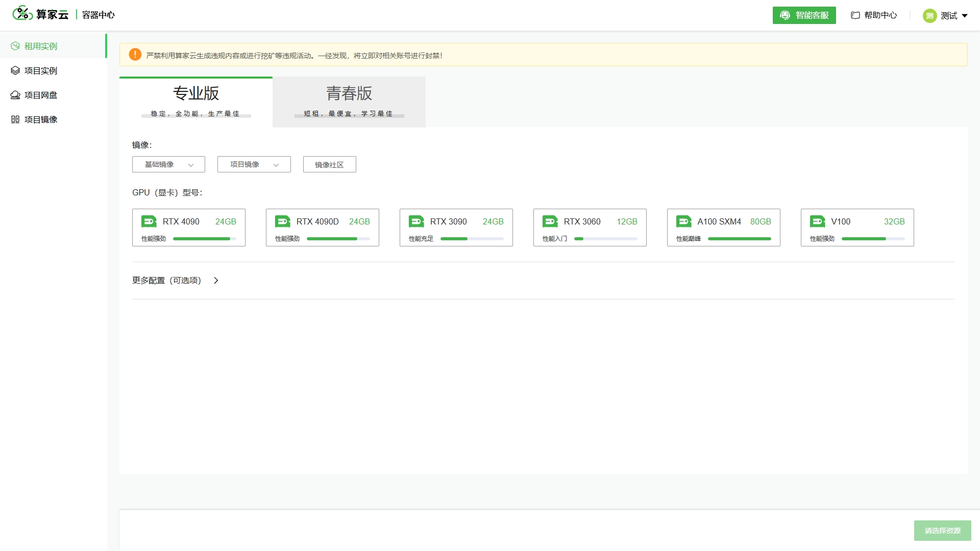Choose the V100 32GB GPU card
Viewport: 980px width, 551px height.
tap(857, 228)
